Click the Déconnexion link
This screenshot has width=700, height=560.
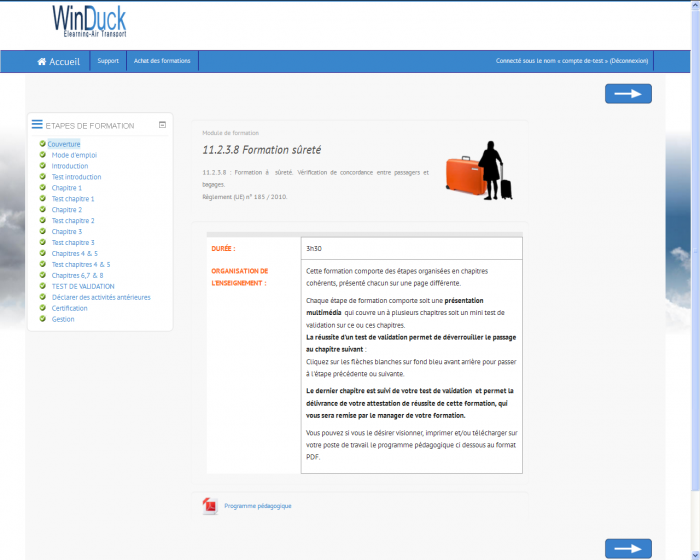[629, 61]
